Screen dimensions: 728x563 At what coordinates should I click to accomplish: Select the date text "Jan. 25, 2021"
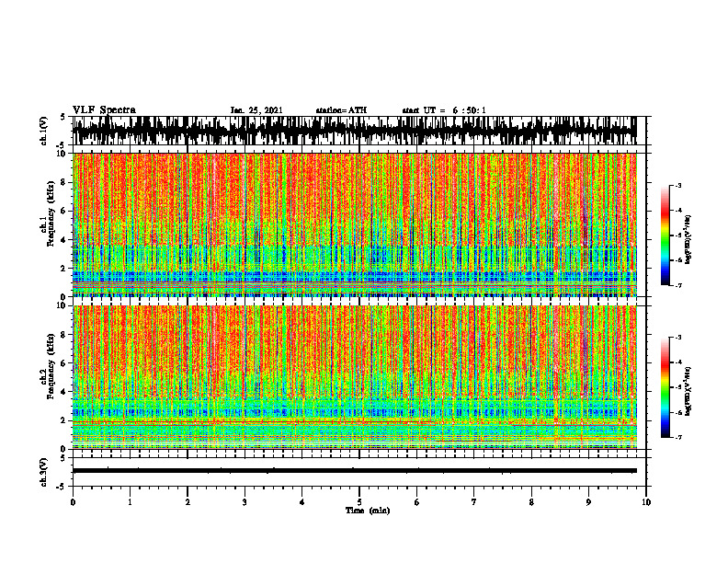click(x=256, y=110)
